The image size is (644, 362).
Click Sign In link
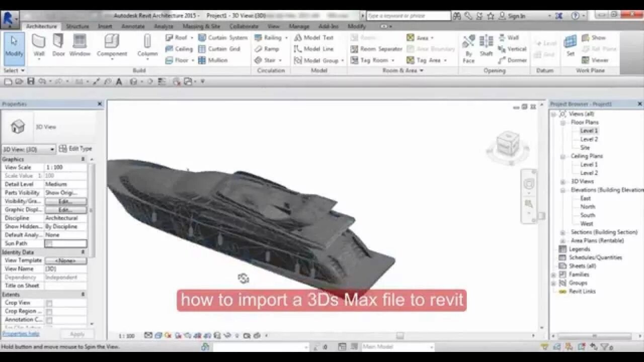pos(517,16)
